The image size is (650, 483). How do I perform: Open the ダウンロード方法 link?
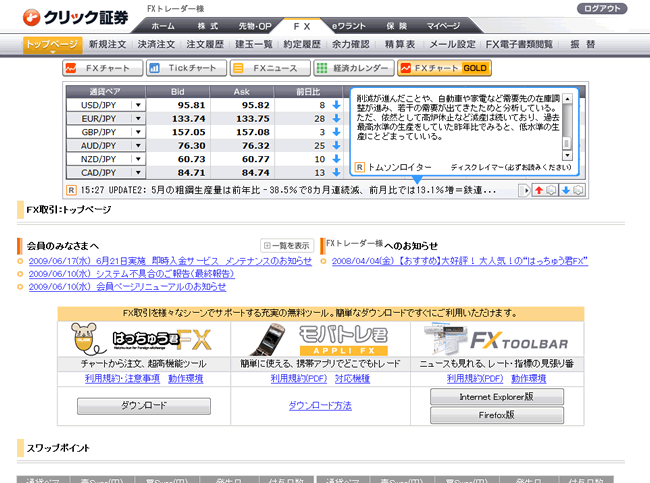click(x=320, y=405)
